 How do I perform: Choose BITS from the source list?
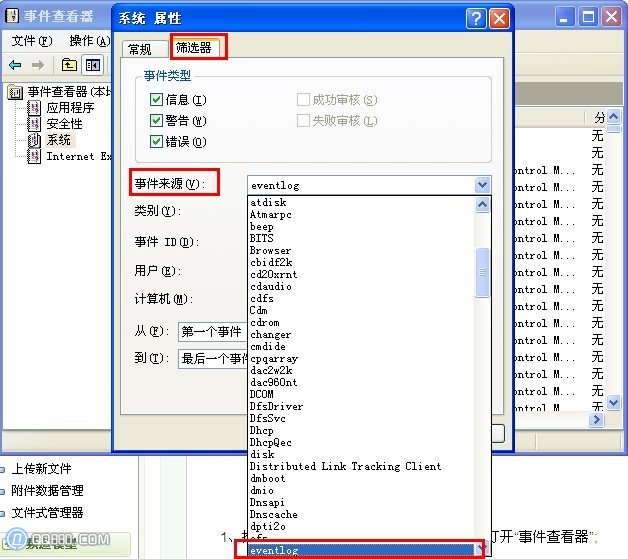coord(361,239)
